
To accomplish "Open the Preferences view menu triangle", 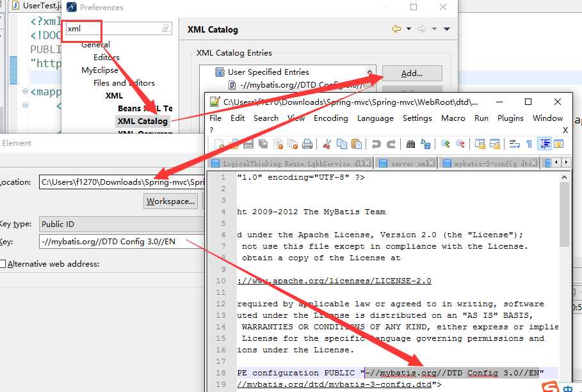I will point(447,29).
